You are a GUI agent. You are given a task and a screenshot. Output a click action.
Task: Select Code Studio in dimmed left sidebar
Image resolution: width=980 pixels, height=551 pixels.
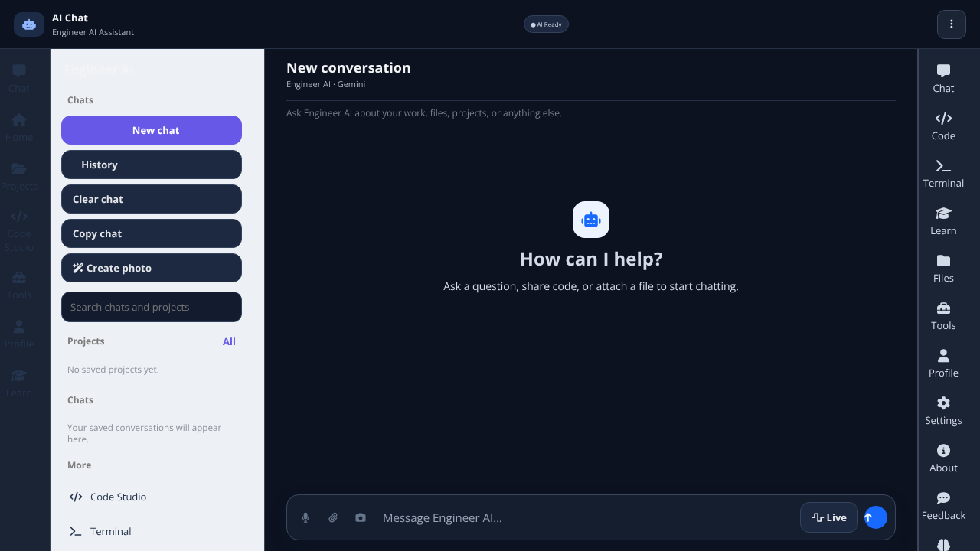pos(19,231)
